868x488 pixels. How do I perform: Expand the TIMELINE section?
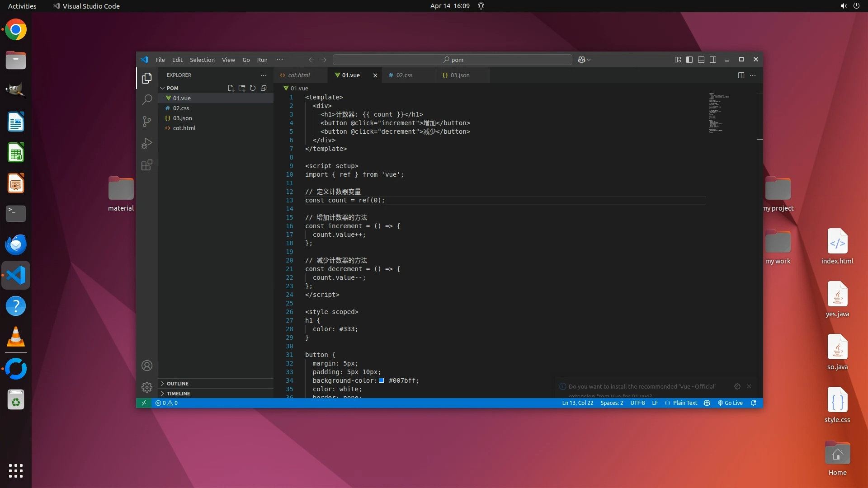point(178,393)
